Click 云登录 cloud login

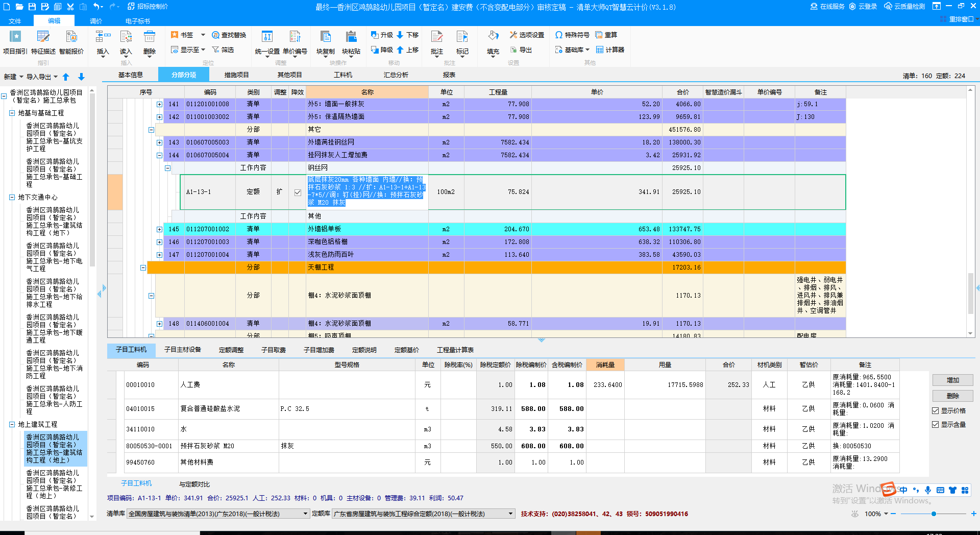click(863, 7)
